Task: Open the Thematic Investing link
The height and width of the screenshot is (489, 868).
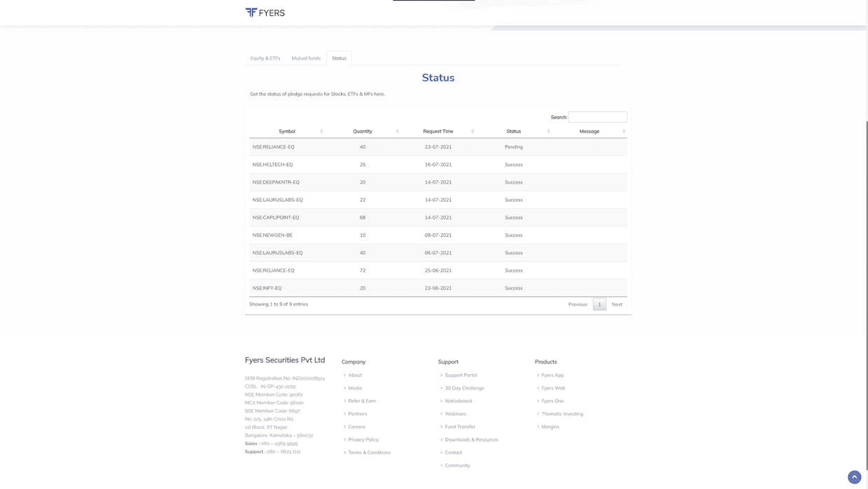Action: 562,414
